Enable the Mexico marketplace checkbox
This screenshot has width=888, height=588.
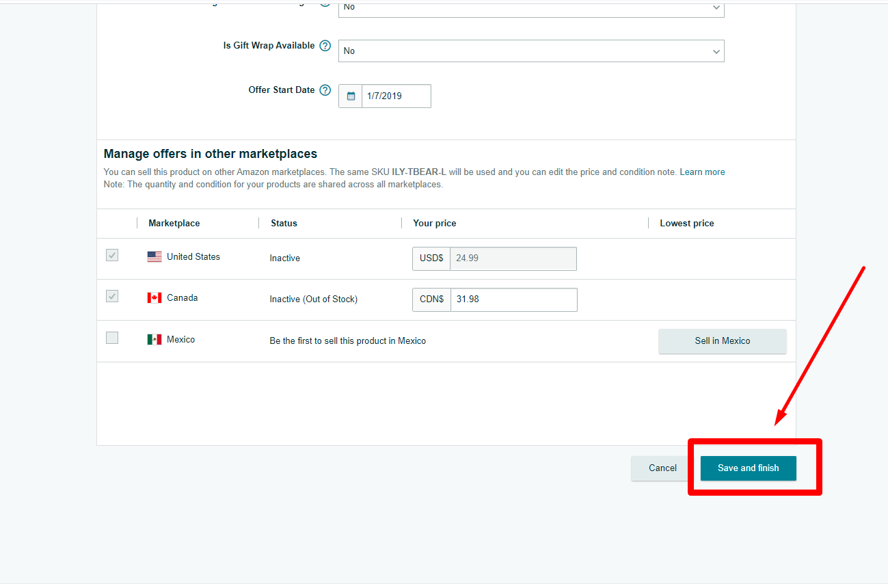(112, 338)
